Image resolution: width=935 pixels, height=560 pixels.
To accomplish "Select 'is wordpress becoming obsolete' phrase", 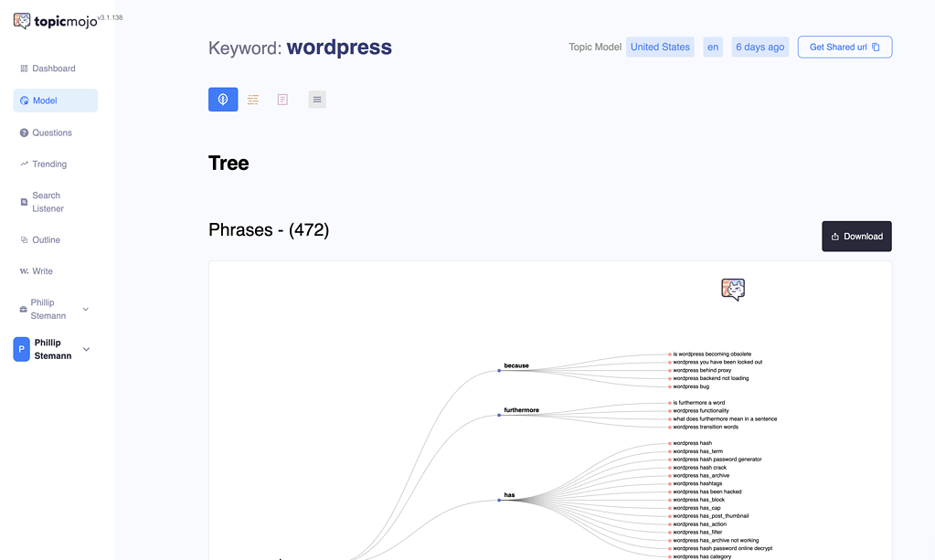I will coord(712,354).
